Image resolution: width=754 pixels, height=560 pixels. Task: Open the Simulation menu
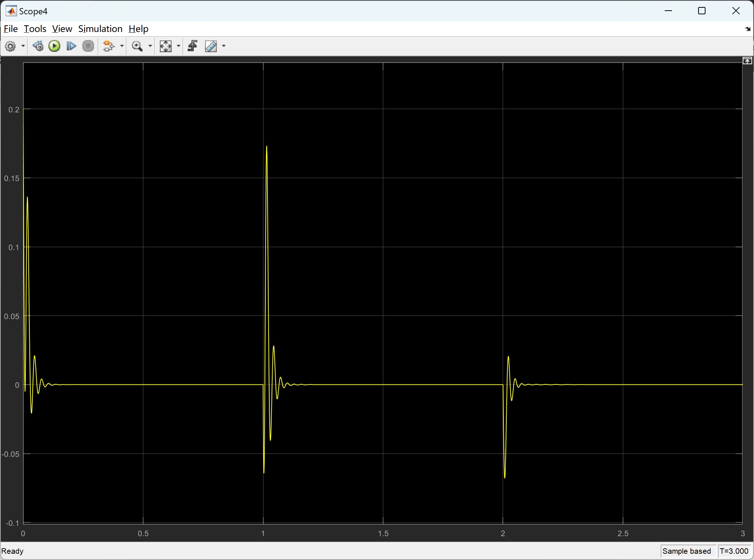[100, 29]
